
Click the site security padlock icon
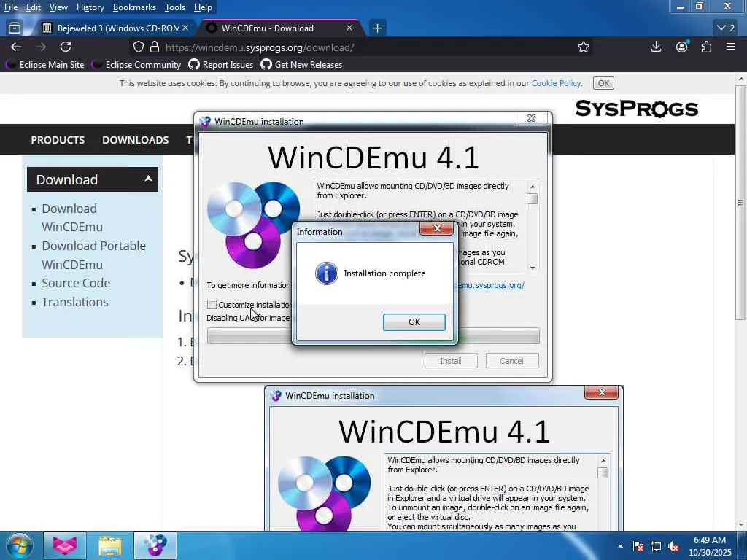pyautogui.click(x=155, y=47)
